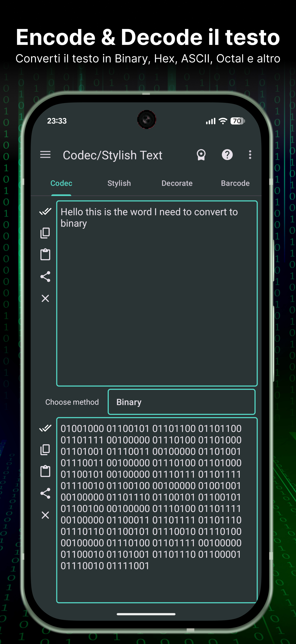Open the hamburger navigation menu
This screenshot has height=644, width=296.
click(x=45, y=155)
